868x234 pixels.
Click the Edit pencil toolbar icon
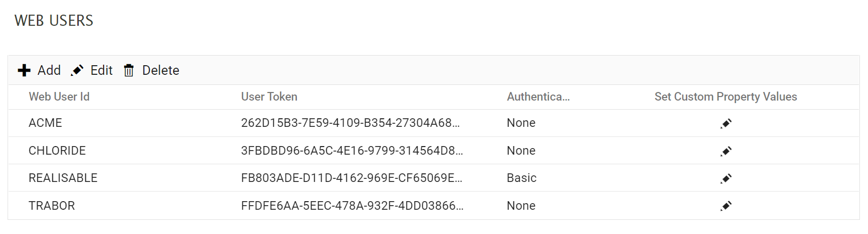coord(77,70)
